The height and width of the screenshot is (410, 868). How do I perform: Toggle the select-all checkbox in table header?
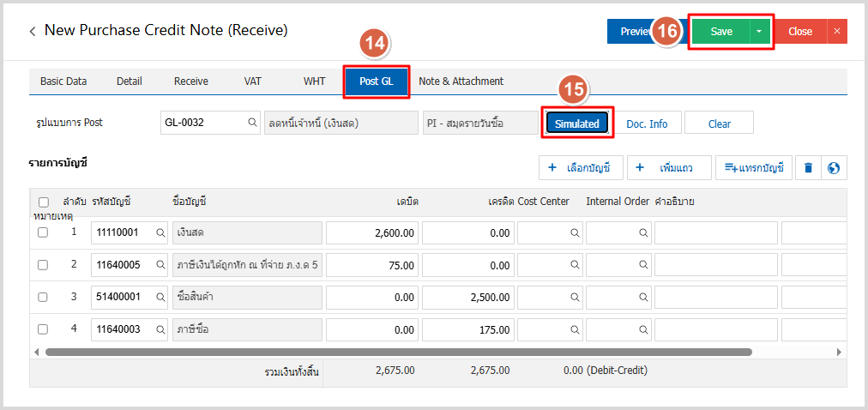(x=43, y=202)
